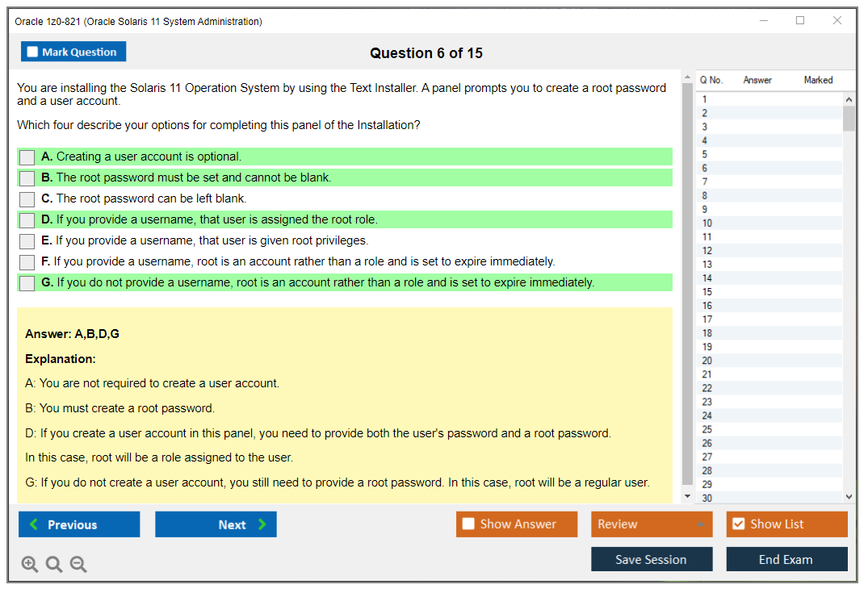The image size is (868, 593).
Task: Go to the Previous question
Action: tap(79, 524)
